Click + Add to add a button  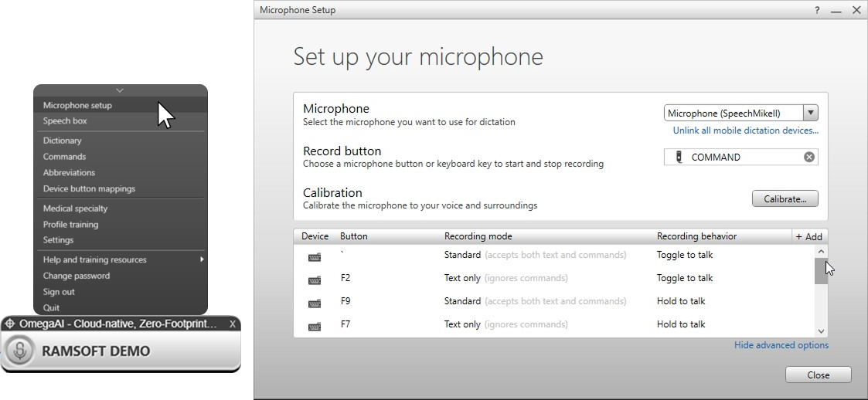coord(808,237)
